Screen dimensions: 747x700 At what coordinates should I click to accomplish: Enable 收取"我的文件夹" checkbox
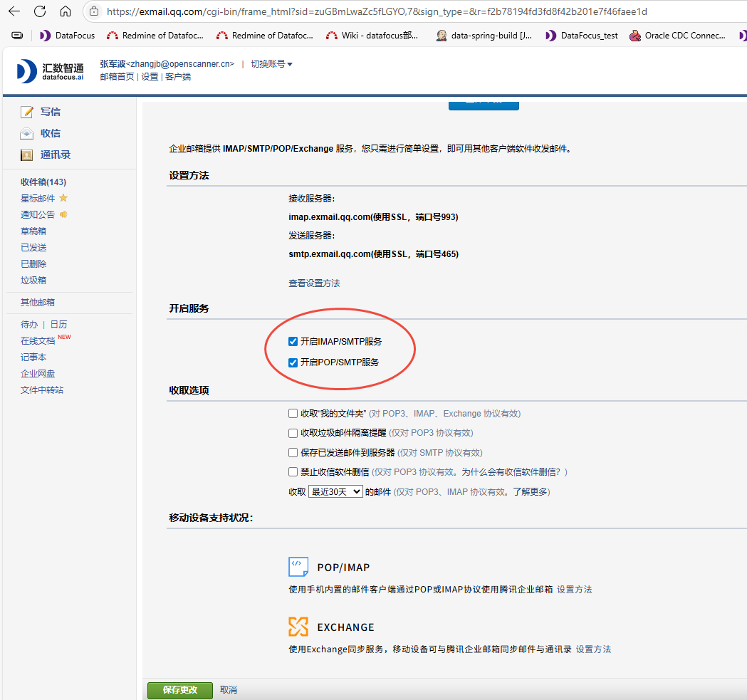click(x=293, y=414)
